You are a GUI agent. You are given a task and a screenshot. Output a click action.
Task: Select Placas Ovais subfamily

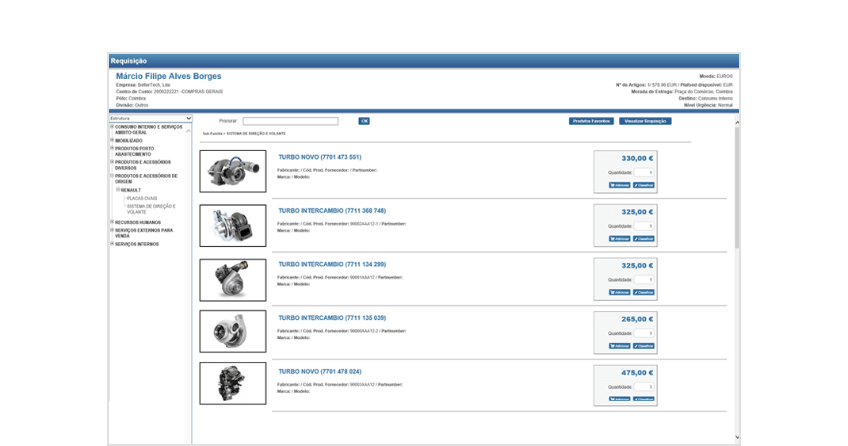pos(142,198)
